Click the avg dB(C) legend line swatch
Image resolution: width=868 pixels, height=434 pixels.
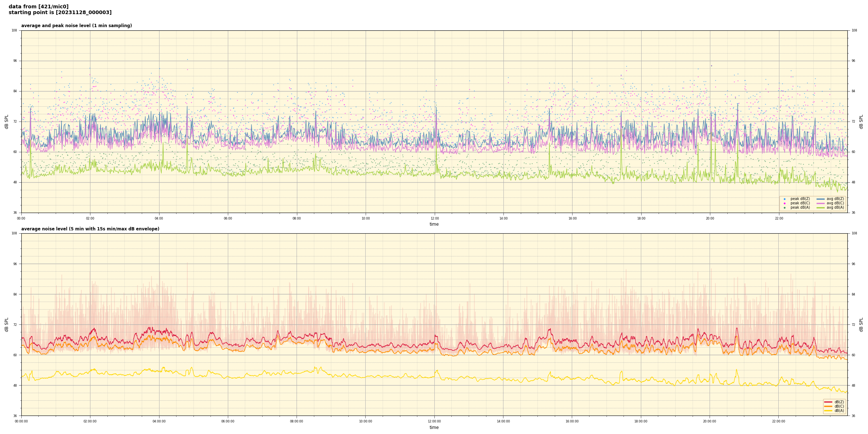[x=820, y=203]
